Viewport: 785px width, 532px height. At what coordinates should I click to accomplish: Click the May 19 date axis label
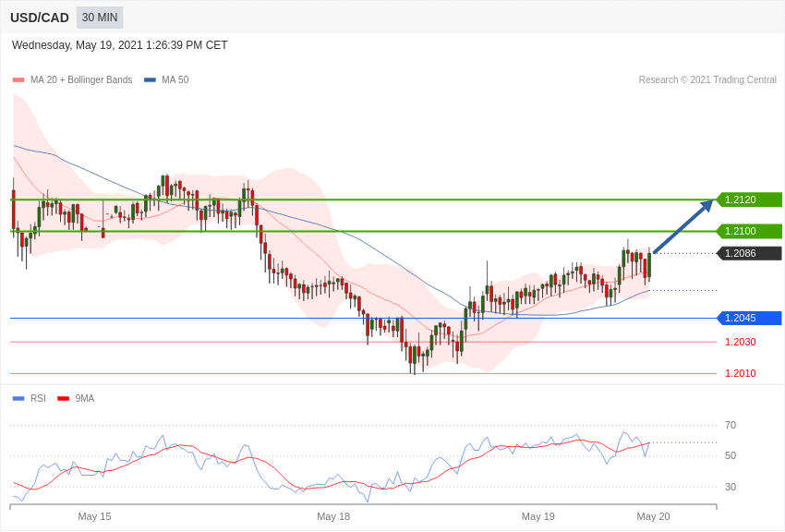point(538,516)
